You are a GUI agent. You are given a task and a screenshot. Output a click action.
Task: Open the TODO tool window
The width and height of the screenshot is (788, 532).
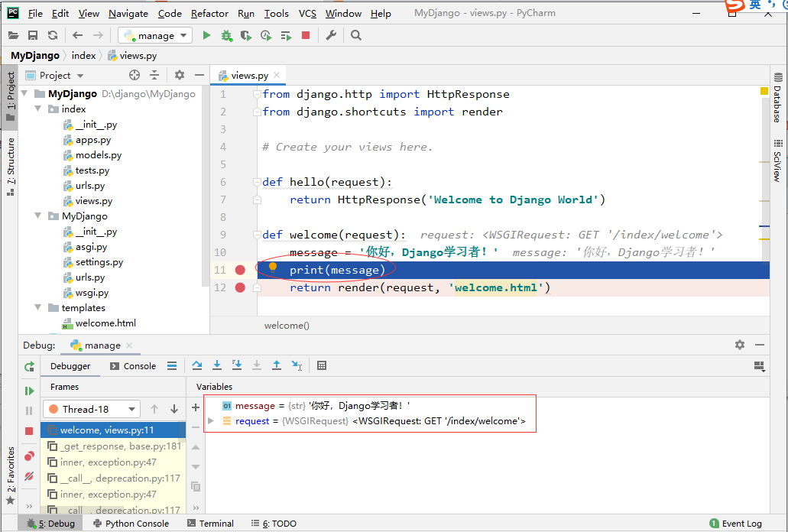coord(274,524)
